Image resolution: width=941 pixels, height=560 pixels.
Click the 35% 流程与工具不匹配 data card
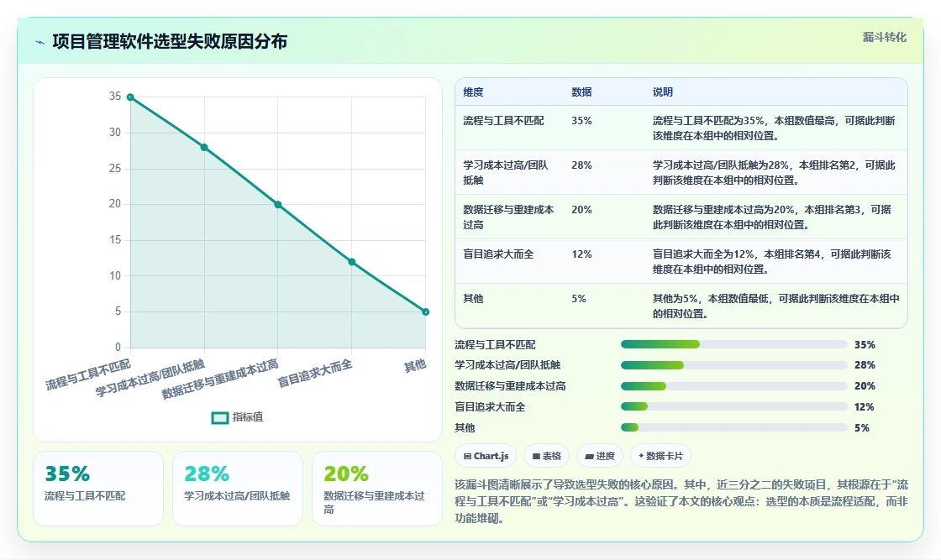point(98,489)
